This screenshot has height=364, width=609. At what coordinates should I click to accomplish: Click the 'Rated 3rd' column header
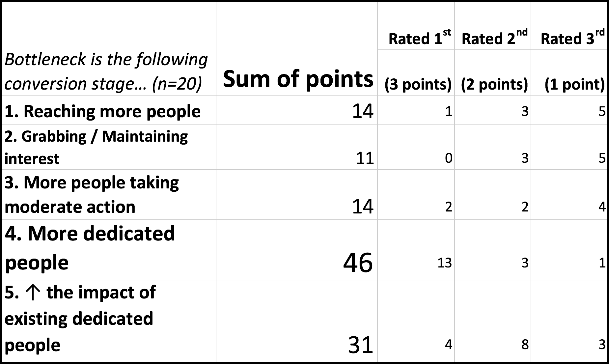pyautogui.click(x=569, y=26)
